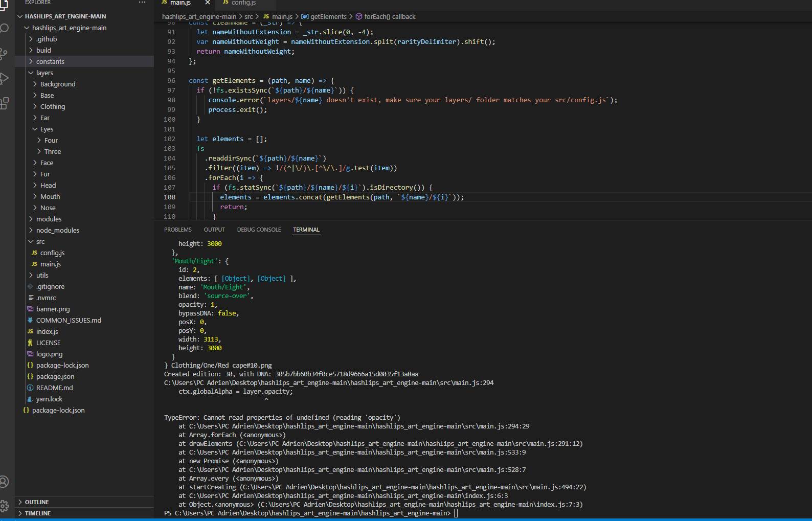Open Explorer more actions ellipsis
Viewport: 812px width, 521px height.
[x=142, y=3]
